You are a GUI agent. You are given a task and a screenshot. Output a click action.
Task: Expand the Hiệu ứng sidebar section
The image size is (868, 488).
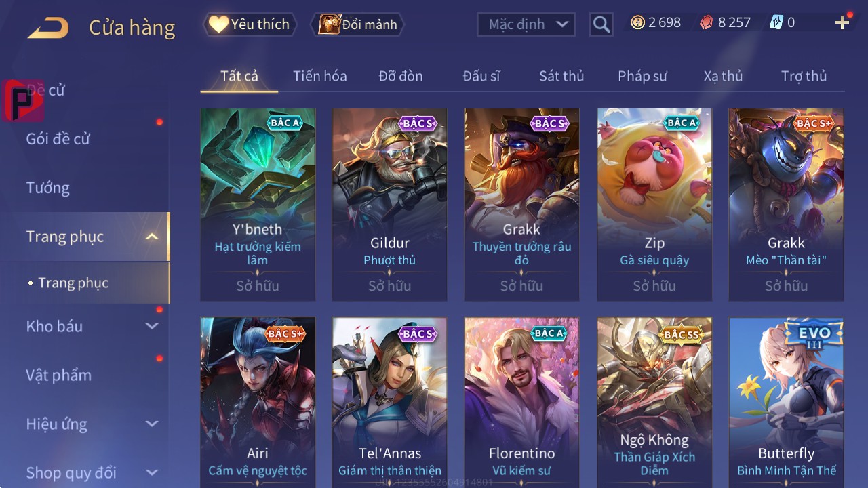(152, 424)
